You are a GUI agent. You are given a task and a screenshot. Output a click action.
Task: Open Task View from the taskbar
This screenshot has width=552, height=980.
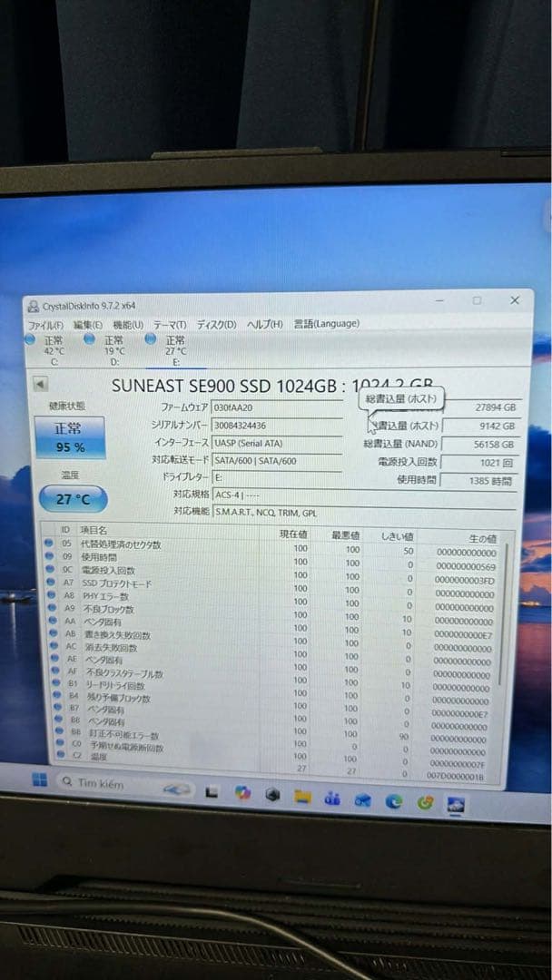[x=212, y=793]
